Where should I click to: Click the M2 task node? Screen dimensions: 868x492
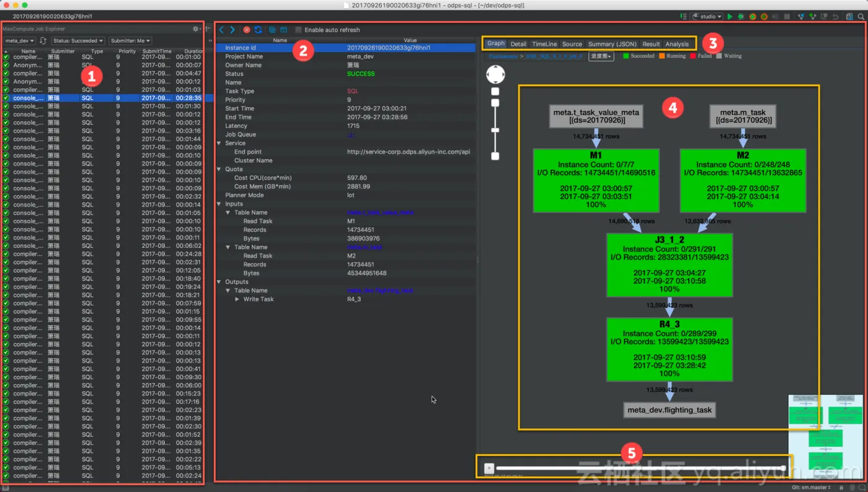tap(743, 180)
